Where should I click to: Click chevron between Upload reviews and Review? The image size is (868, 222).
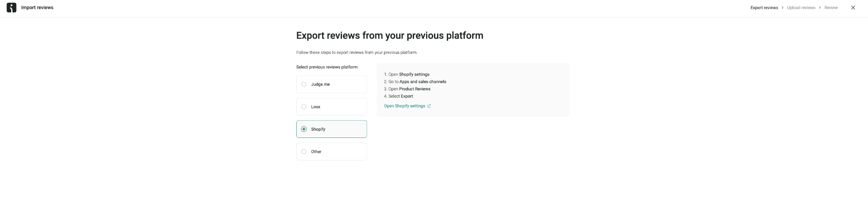point(820,8)
